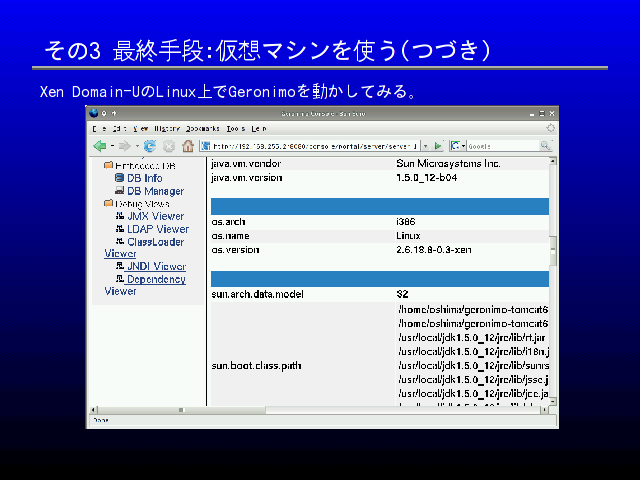Image resolution: width=640 pixels, height=480 pixels.
Task: Click the globe icon in the title bar
Action: click(x=94, y=113)
